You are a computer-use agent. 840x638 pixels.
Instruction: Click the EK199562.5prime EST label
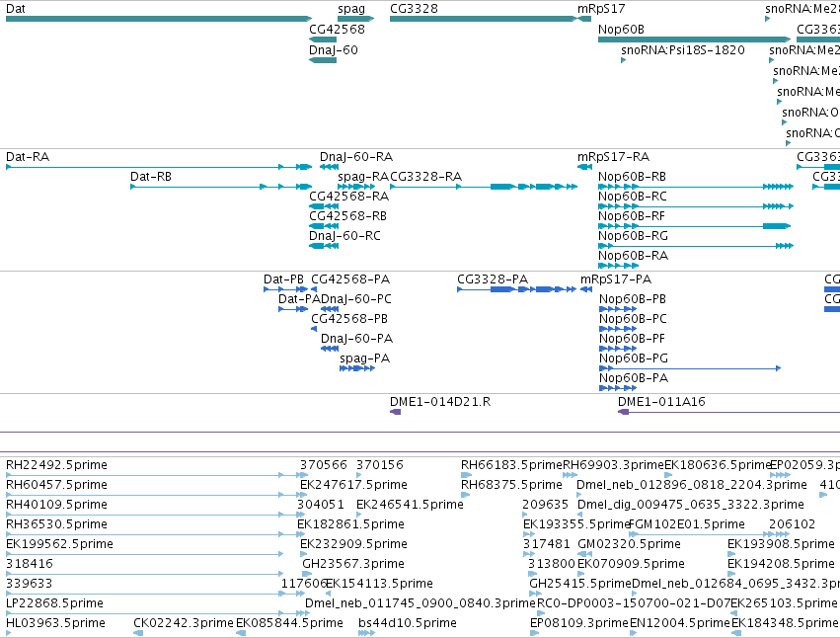pyautogui.click(x=59, y=544)
